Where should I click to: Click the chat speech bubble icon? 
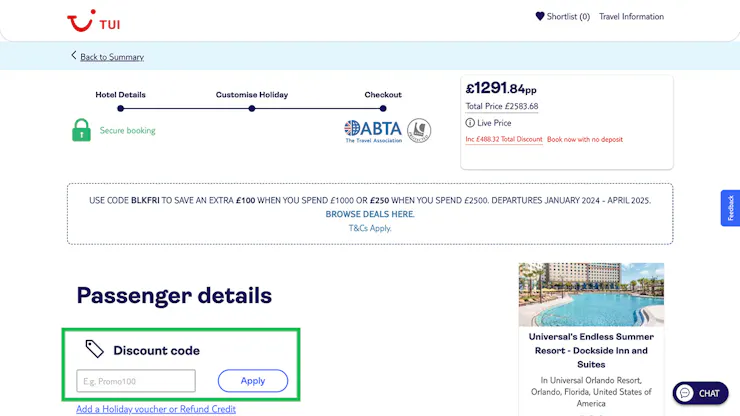coord(685,393)
